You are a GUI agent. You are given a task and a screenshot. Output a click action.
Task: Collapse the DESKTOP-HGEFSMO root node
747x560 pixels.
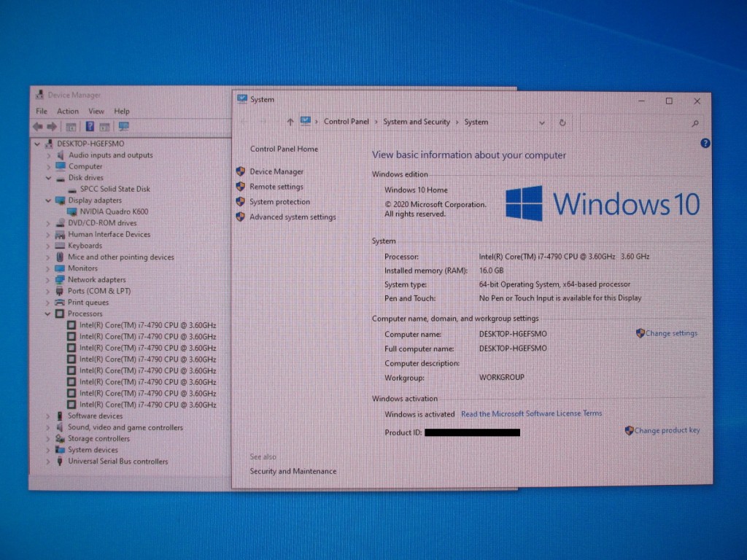point(38,144)
